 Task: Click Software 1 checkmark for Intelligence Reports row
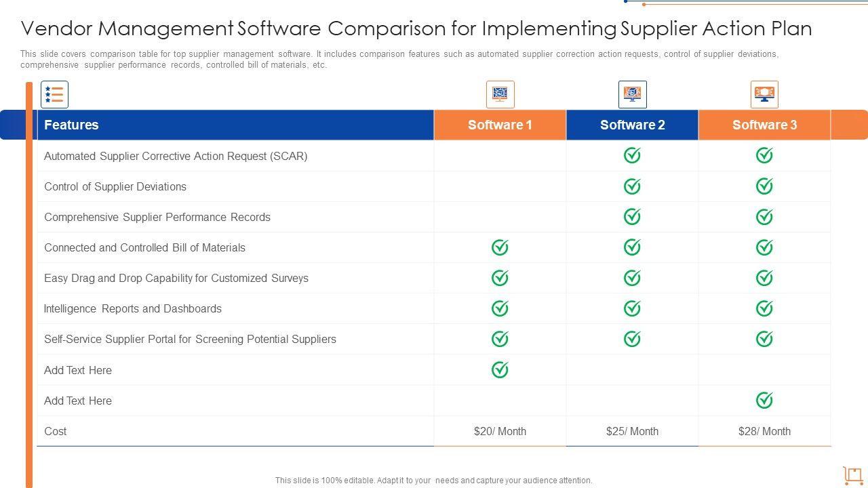click(500, 308)
